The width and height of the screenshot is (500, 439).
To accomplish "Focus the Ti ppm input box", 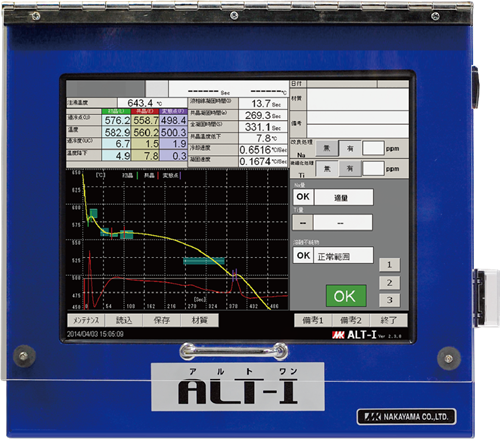I will point(373,169).
